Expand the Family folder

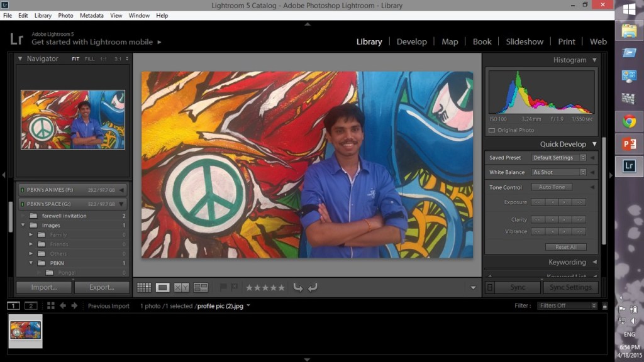31,235
